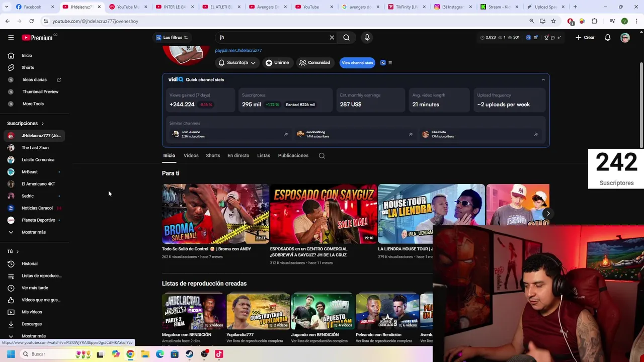Open More Tools in sidebar
The image size is (644, 362).
35,104
